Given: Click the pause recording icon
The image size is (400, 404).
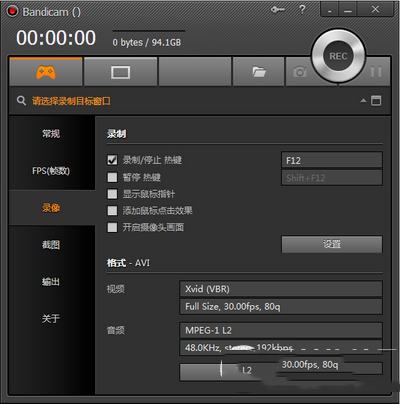Looking at the screenshot, I should point(376,72).
